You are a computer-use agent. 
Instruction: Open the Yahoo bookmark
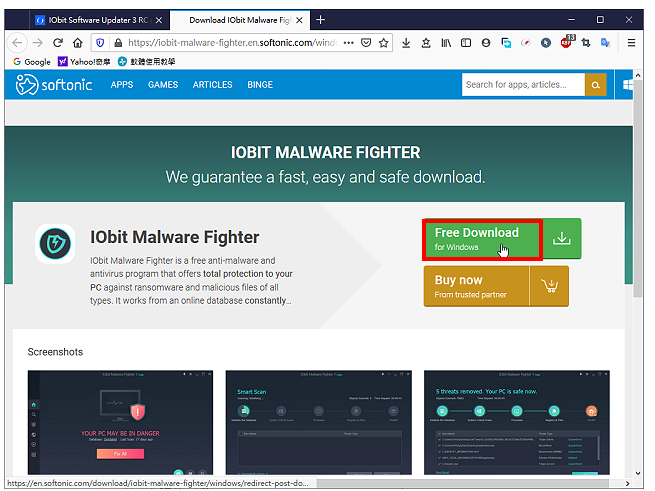point(84,62)
